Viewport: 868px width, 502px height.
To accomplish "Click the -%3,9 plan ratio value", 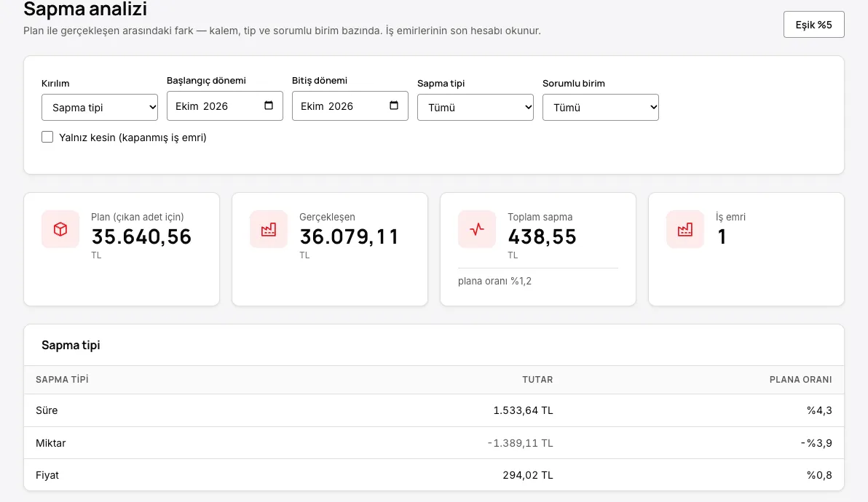I will coord(816,443).
